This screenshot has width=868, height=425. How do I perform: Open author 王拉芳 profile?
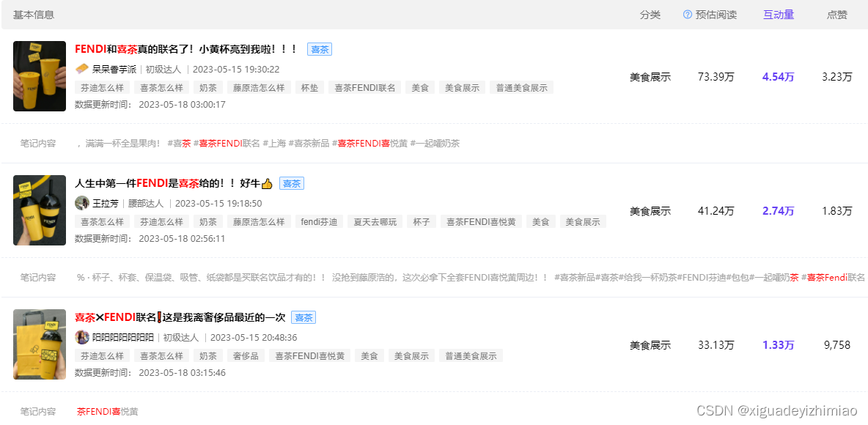105,203
